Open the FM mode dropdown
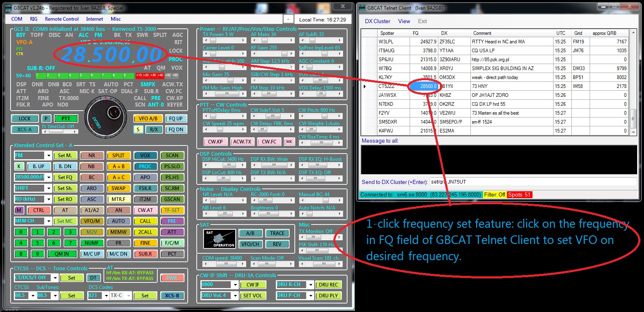This screenshot has height=312, width=644. pos(48,156)
